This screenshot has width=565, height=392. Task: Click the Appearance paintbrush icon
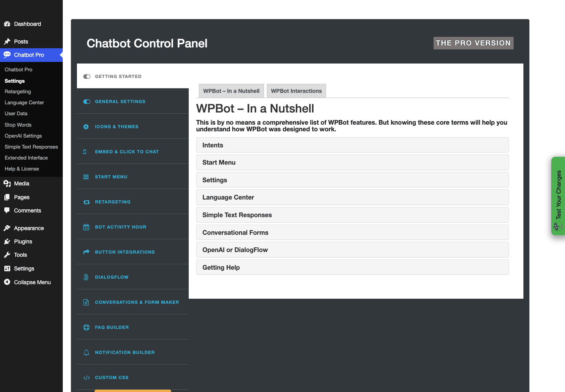(x=7, y=228)
